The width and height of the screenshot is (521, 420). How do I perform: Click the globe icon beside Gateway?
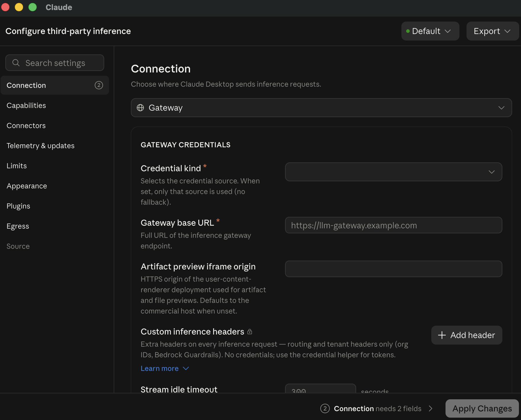coord(140,108)
